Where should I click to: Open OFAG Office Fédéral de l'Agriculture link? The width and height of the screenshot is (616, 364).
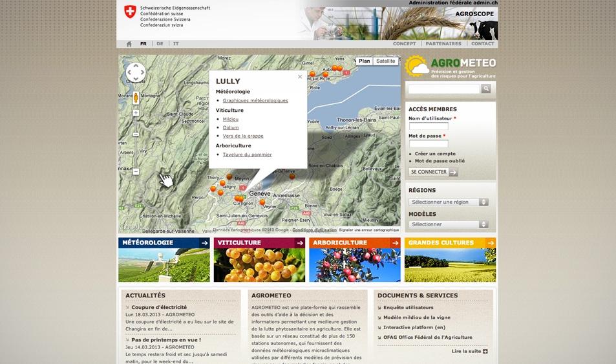point(428,337)
